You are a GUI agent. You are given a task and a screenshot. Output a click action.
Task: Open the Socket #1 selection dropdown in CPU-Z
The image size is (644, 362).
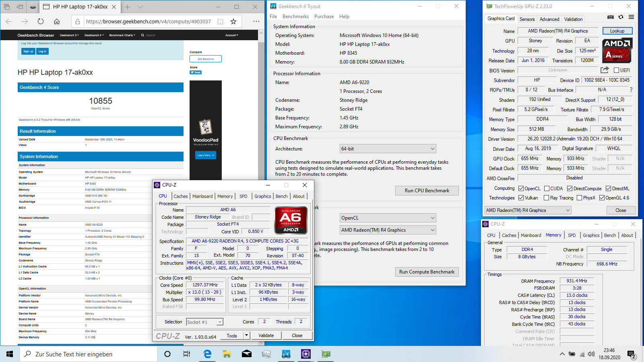pos(204,322)
